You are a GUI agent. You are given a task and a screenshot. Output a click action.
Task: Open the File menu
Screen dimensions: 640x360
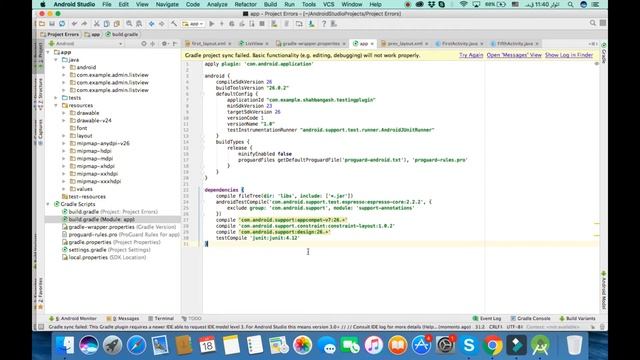tap(107, 4)
